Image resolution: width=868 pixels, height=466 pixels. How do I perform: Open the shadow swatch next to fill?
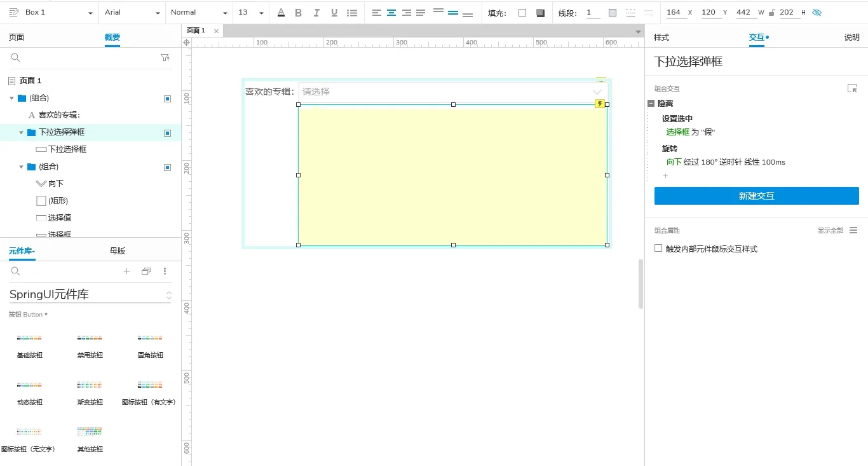coord(540,13)
